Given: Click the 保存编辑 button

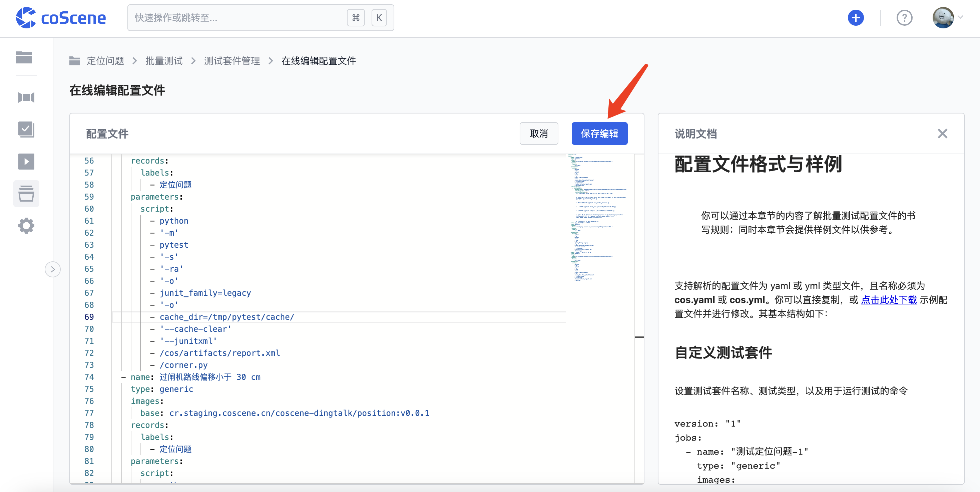Looking at the screenshot, I should (599, 133).
